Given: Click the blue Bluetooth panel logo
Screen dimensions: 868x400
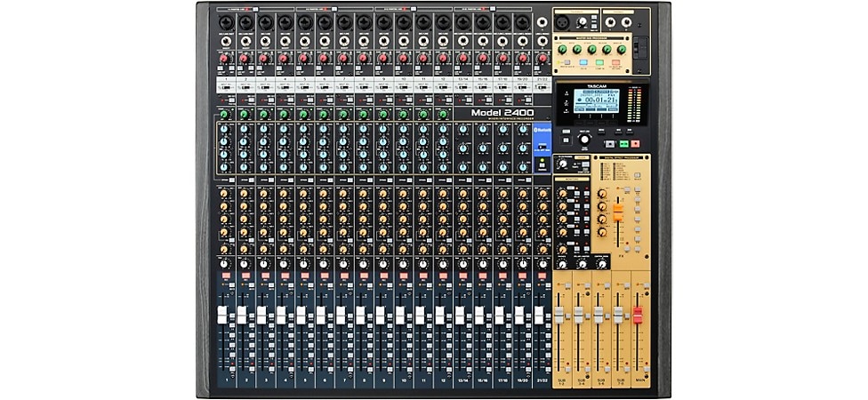Looking at the screenshot, I should [542, 130].
